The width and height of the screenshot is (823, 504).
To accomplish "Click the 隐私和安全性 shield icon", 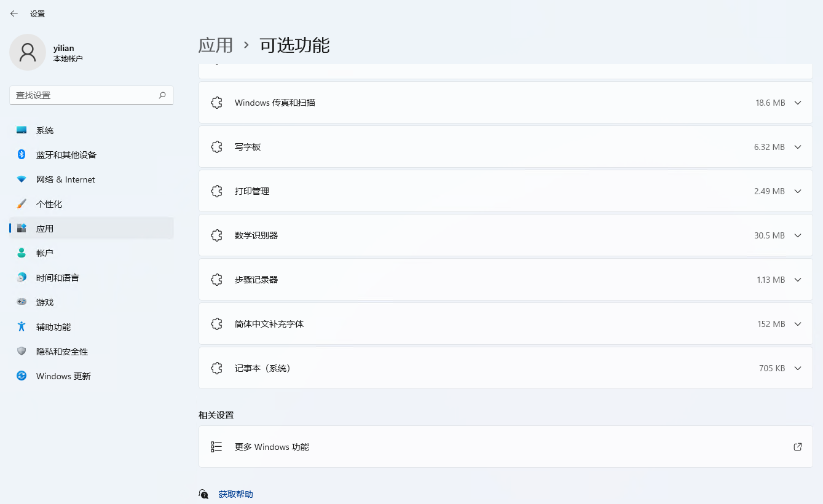I will click(x=22, y=352).
